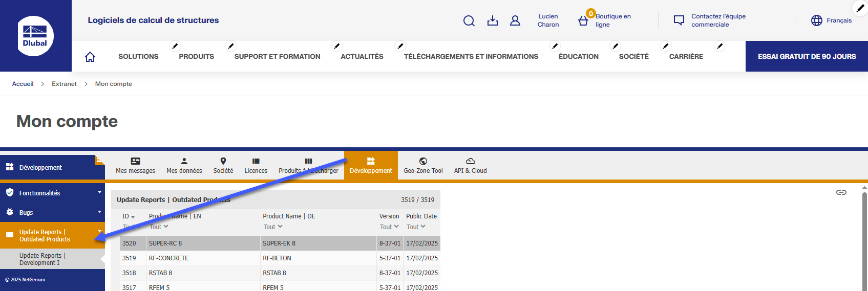Screen dimensions: 868x291
Task: Click the edit pencil beside SUPPORT ET FORMATION
Action: (336, 46)
